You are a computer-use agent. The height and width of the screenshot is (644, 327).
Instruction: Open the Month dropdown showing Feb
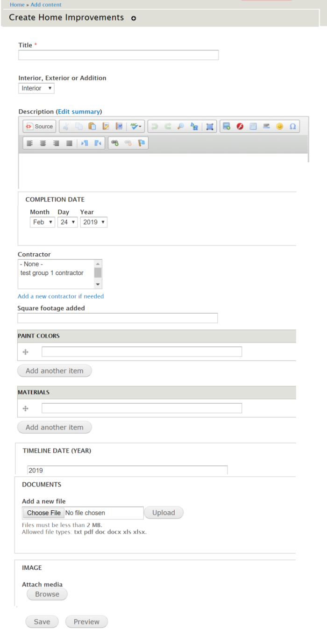point(43,222)
